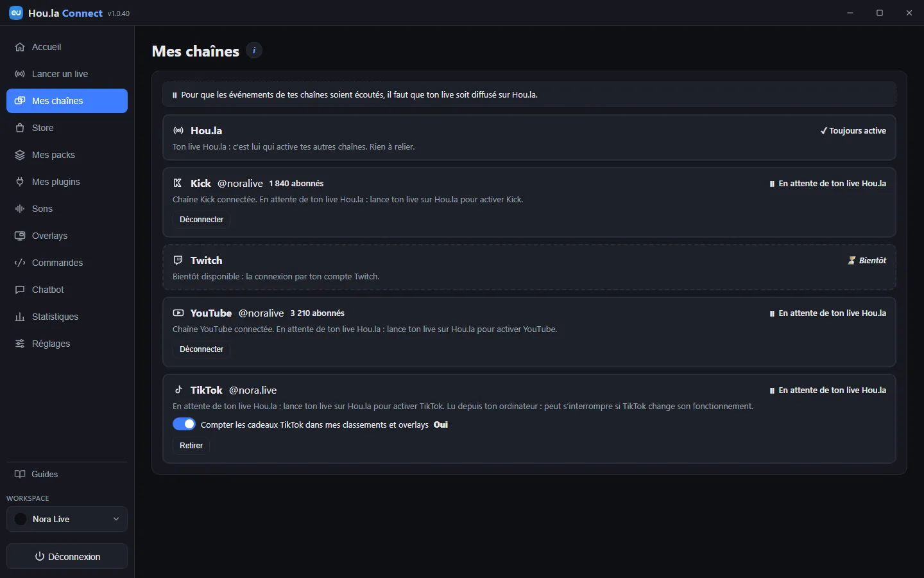
Task: Remove the TikTok channel with Retirer
Action: point(191,446)
